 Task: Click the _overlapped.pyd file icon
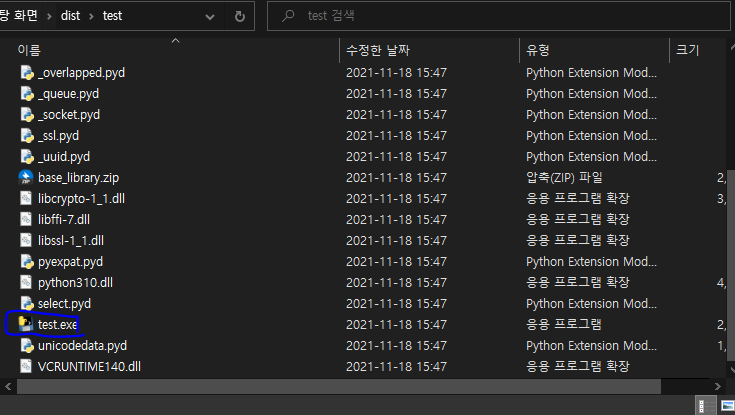27,73
